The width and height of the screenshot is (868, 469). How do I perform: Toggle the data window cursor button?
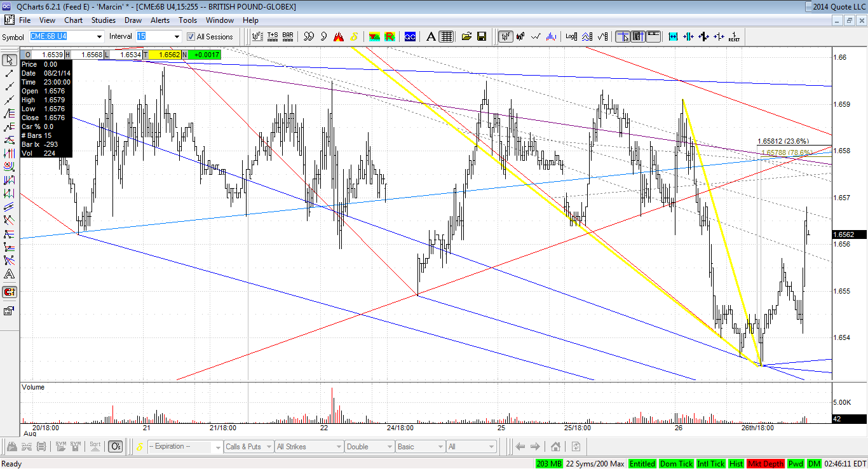638,36
